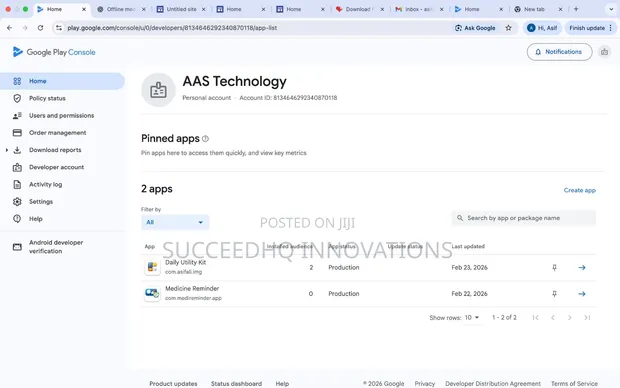This screenshot has height=388, width=620.
Task: Open the Privacy footer link
Action: coord(425,384)
